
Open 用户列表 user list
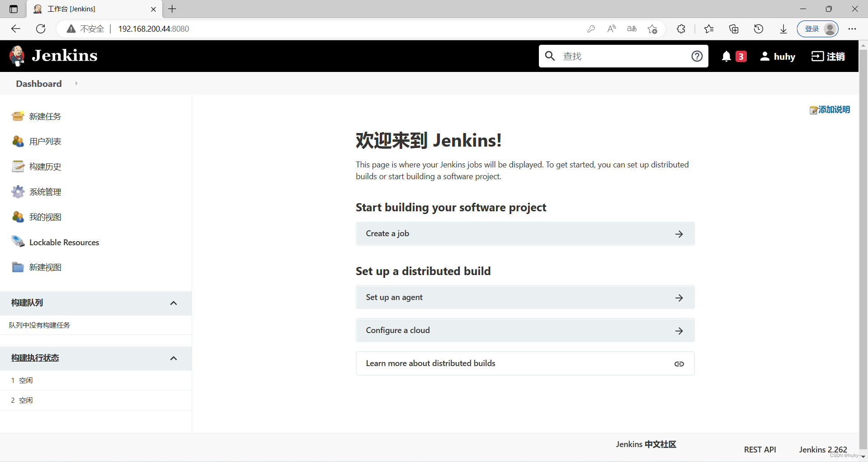coord(45,142)
